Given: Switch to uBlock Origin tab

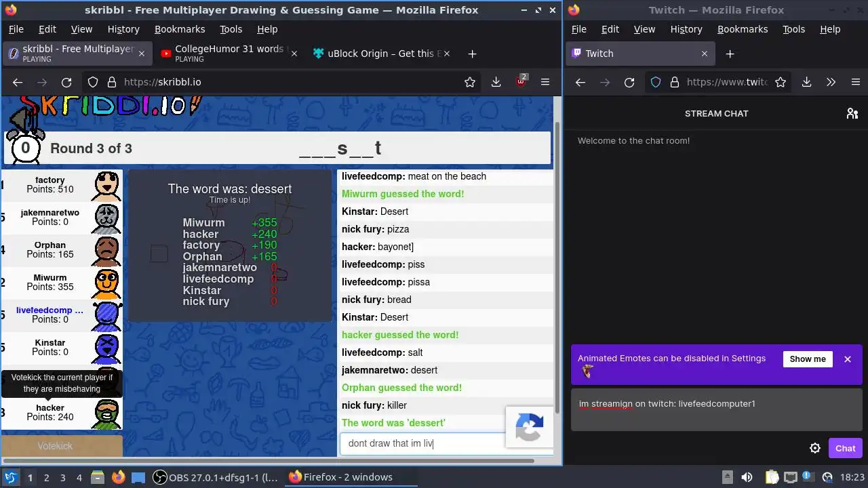Looking at the screenshot, I should (x=380, y=54).
